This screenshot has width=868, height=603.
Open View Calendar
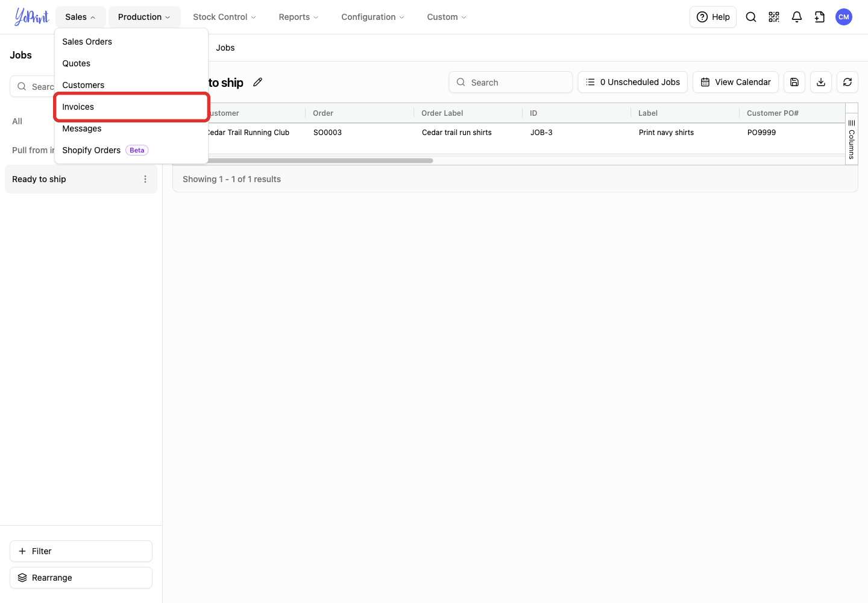pos(736,82)
